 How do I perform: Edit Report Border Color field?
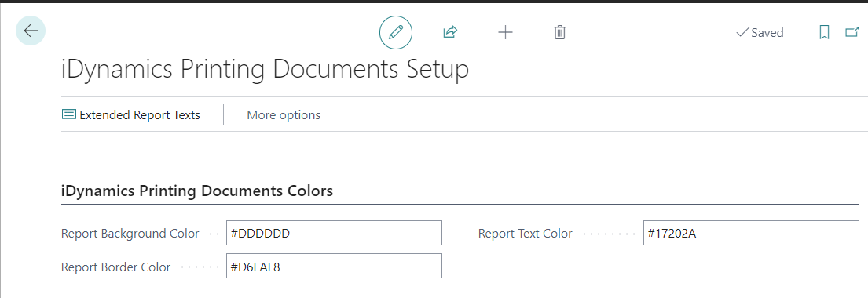point(335,266)
